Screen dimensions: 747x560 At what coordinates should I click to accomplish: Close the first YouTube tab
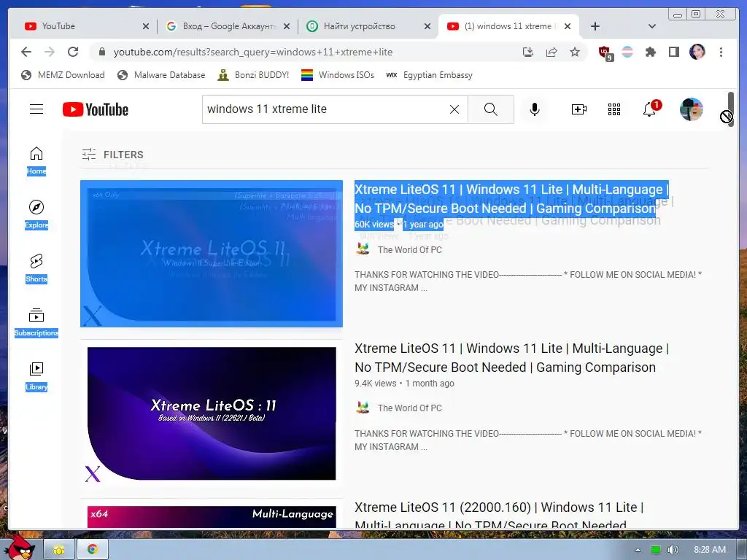coord(146,26)
